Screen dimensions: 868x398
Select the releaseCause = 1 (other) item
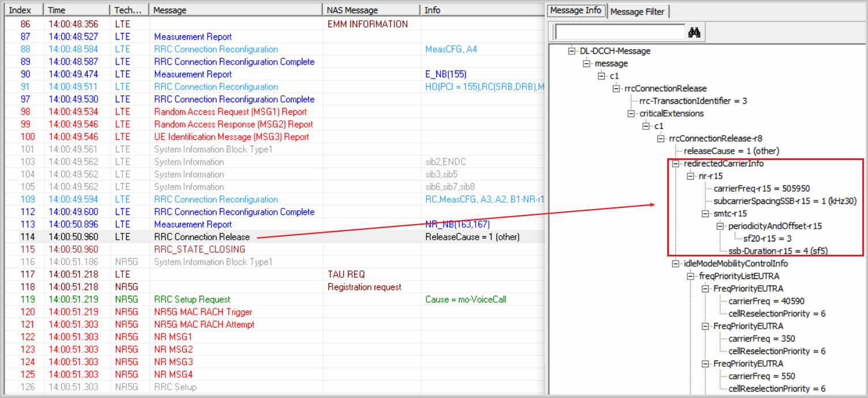731,151
